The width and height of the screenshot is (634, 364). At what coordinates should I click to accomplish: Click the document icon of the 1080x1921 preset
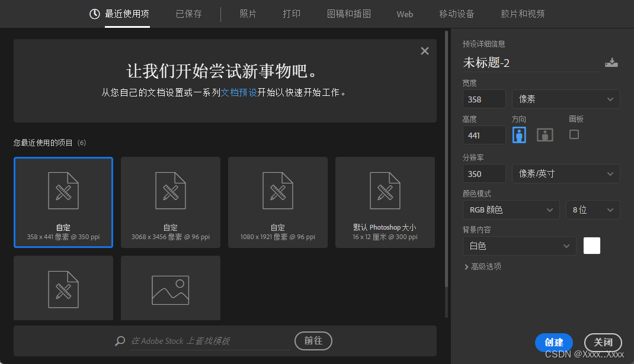click(x=277, y=191)
